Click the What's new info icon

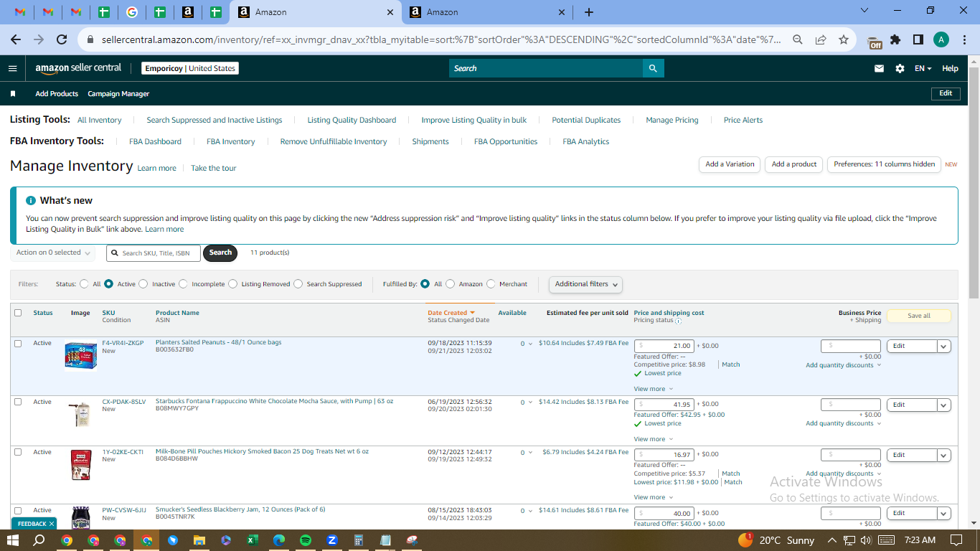click(31, 201)
